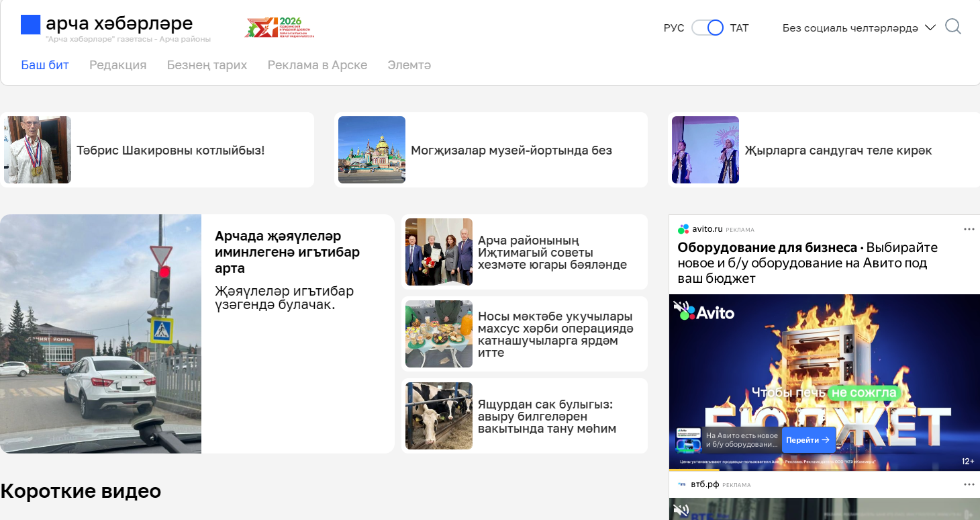980x520 pixels.
Task: Open 'Могҗизалар музей-йортында без' article
Action: click(511, 150)
